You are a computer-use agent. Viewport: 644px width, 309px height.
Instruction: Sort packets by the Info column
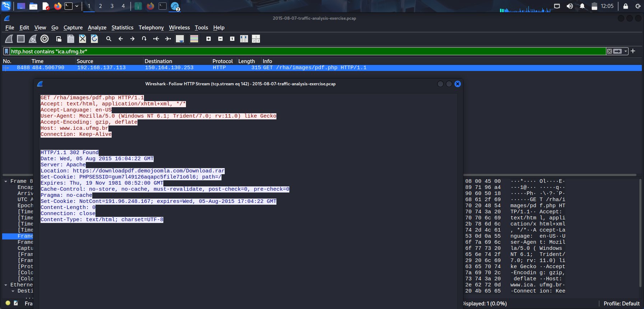[452, 61]
